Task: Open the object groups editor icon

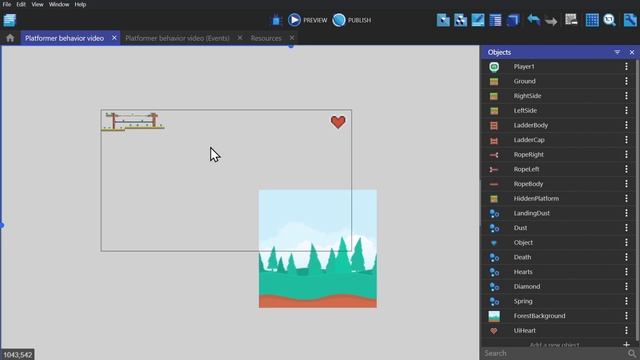Action: click(460, 20)
